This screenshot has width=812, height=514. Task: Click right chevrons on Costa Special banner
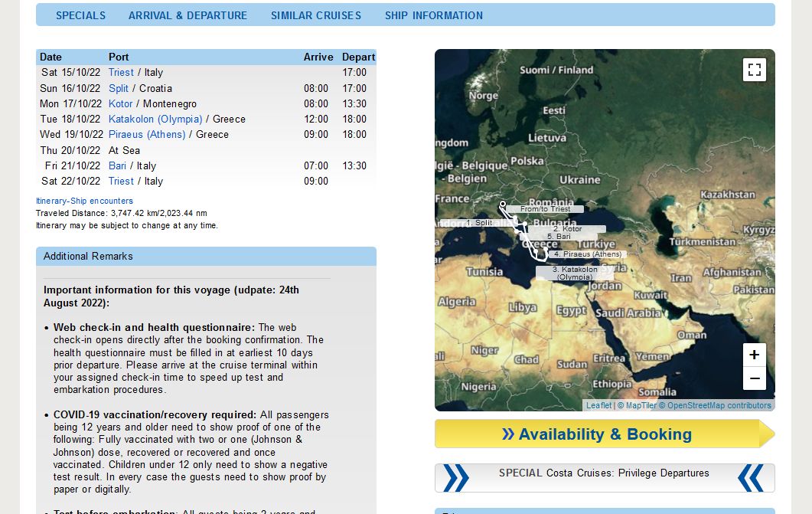pos(751,478)
